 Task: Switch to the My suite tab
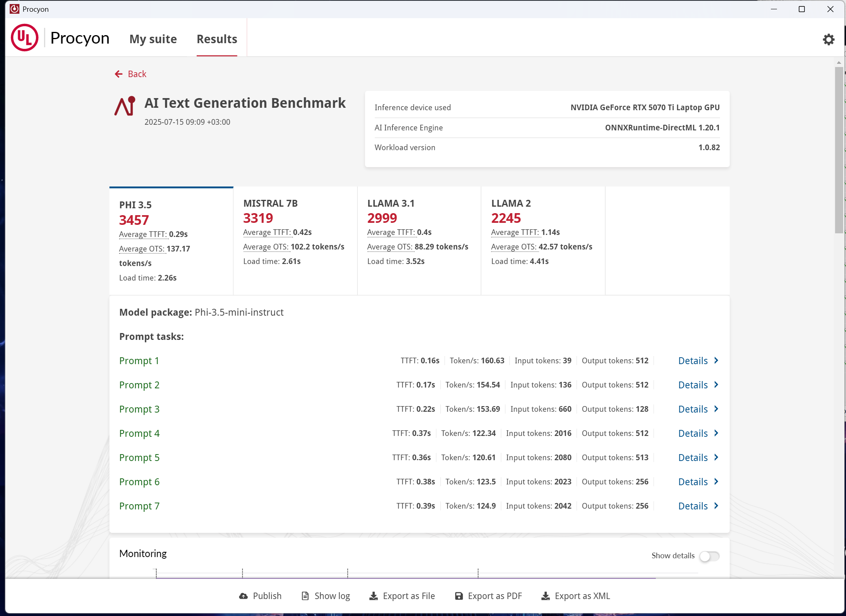tap(153, 39)
